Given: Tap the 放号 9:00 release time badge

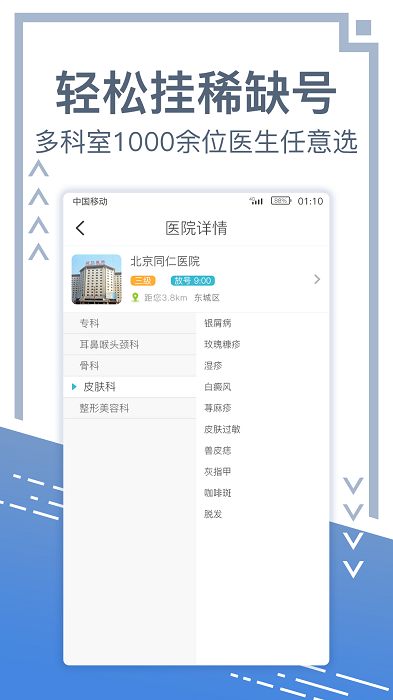Looking at the screenshot, I should coord(192,281).
